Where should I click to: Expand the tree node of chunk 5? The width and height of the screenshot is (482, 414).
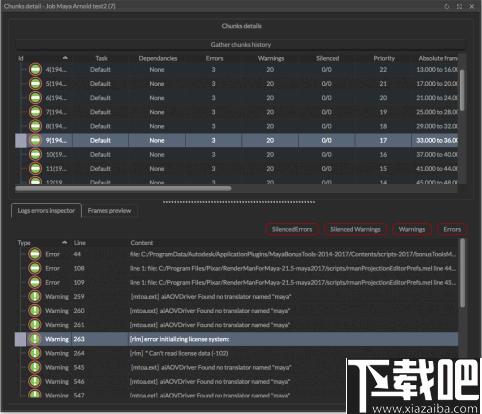pos(24,83)
